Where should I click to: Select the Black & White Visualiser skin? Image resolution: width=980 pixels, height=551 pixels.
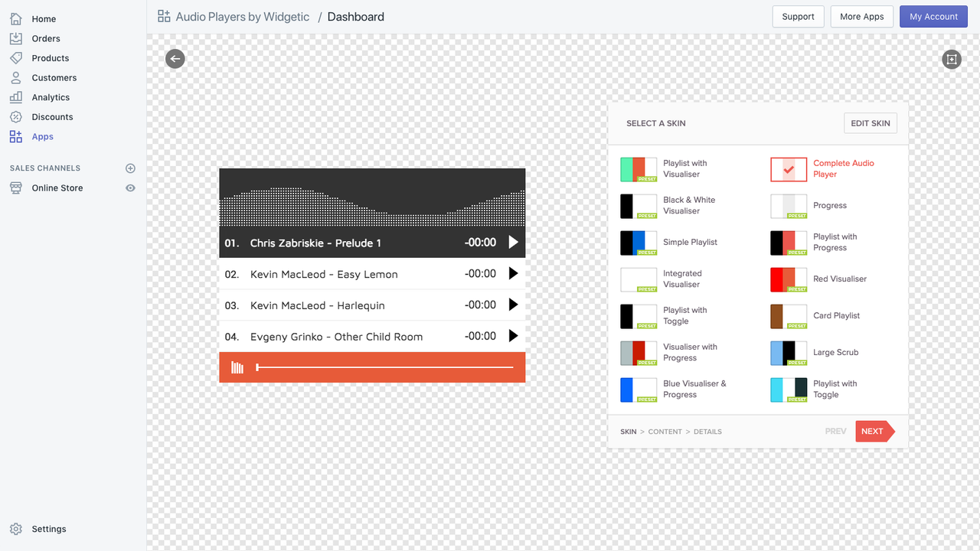[x=639, y=205]
